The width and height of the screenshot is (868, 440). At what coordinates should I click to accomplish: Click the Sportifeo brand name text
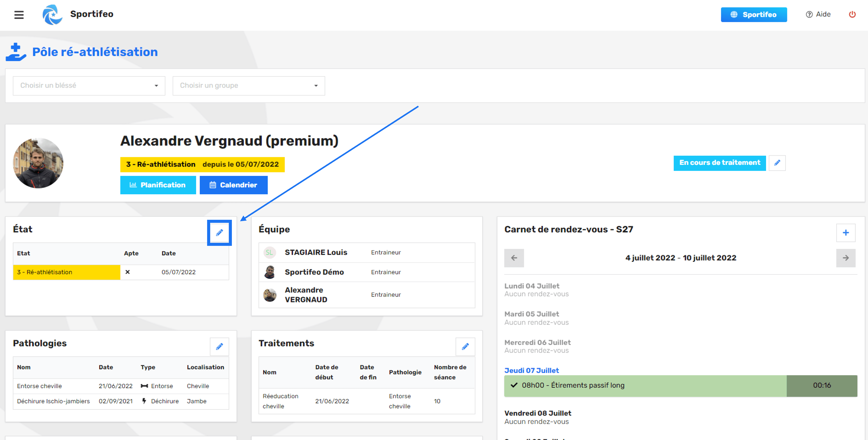(92, 14)
